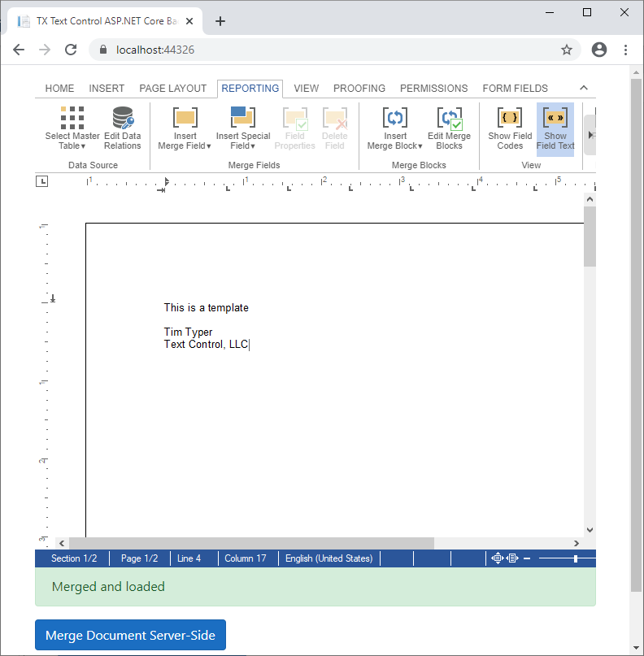Click editor horizontal scroll left arrow

click(x=62, y=543)
